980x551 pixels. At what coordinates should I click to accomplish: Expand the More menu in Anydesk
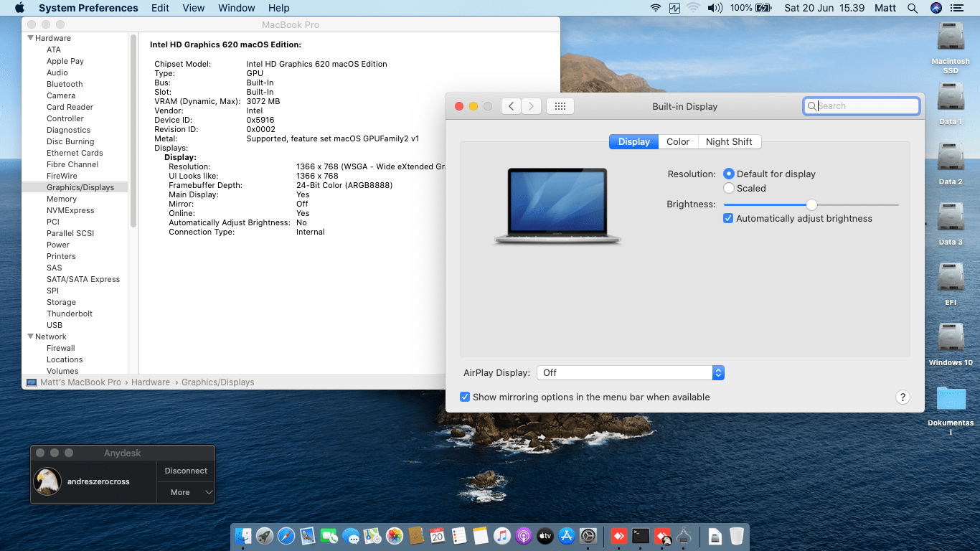click(185, 492)
